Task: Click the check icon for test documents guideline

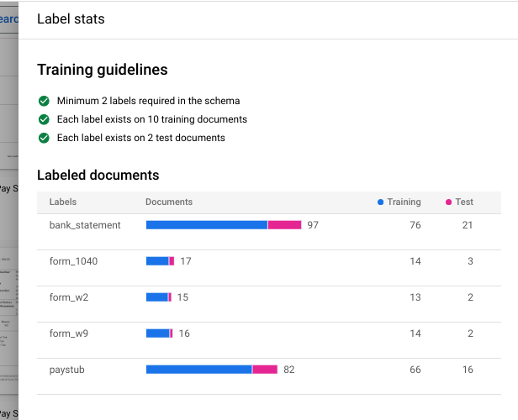Action: point(44,138)
